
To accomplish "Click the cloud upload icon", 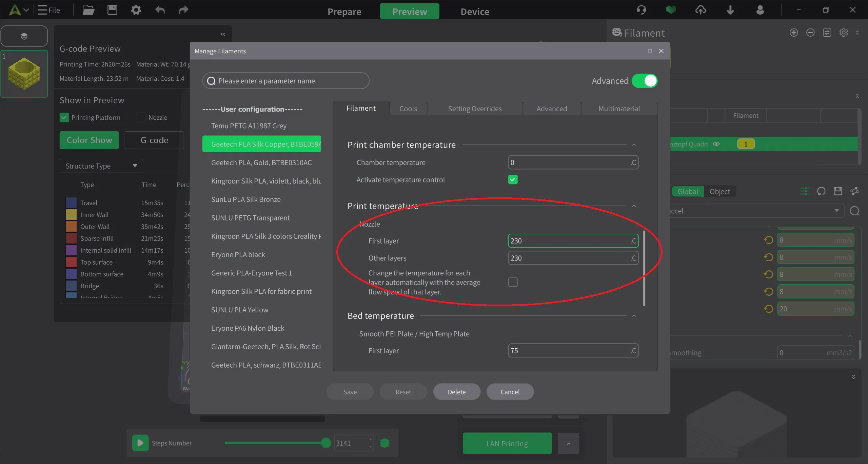I will pyautogui.click(x=701, y=10).
